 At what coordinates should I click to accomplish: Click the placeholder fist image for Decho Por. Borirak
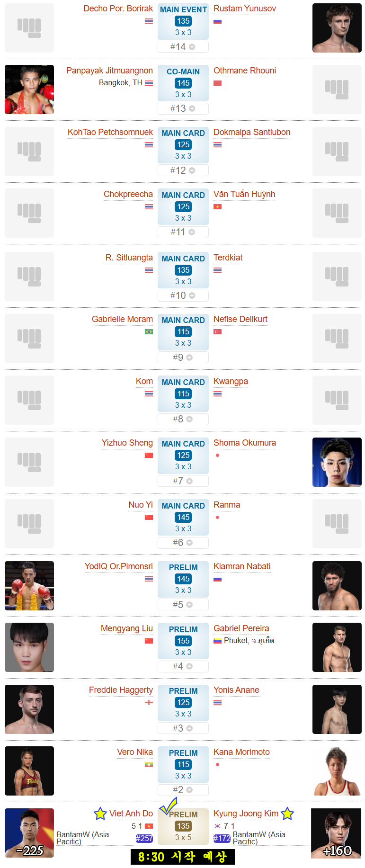(x=29, y=28)
